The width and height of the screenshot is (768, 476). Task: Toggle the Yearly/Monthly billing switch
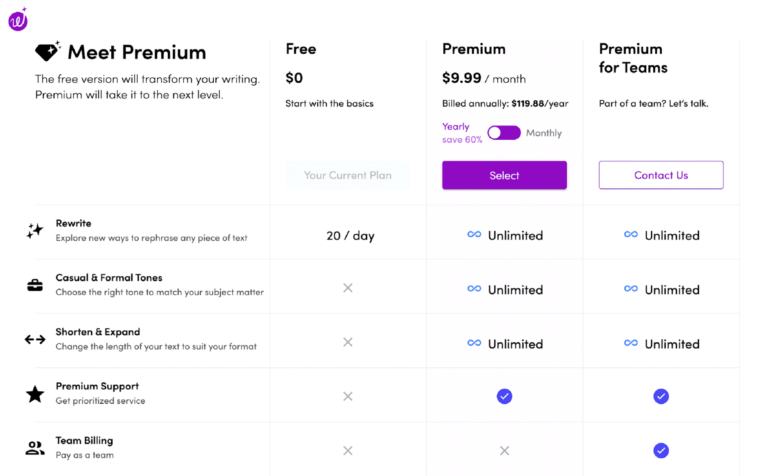[x=504, y=133]
